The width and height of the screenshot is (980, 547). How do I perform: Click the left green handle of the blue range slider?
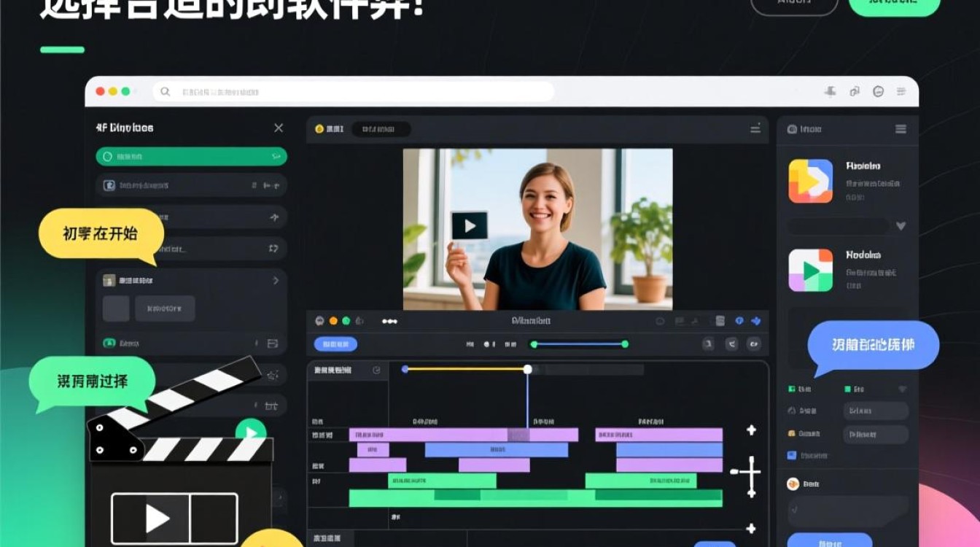534,344
